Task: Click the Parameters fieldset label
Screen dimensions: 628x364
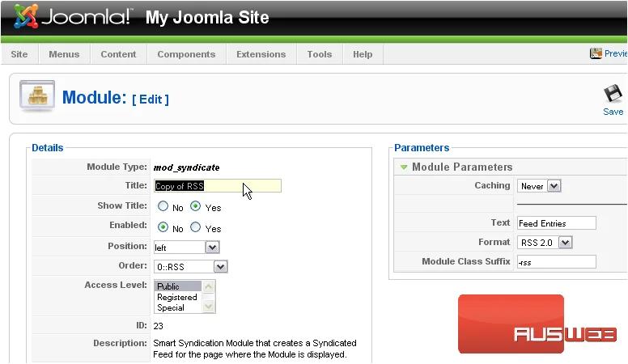Action: tap(422, 148)
